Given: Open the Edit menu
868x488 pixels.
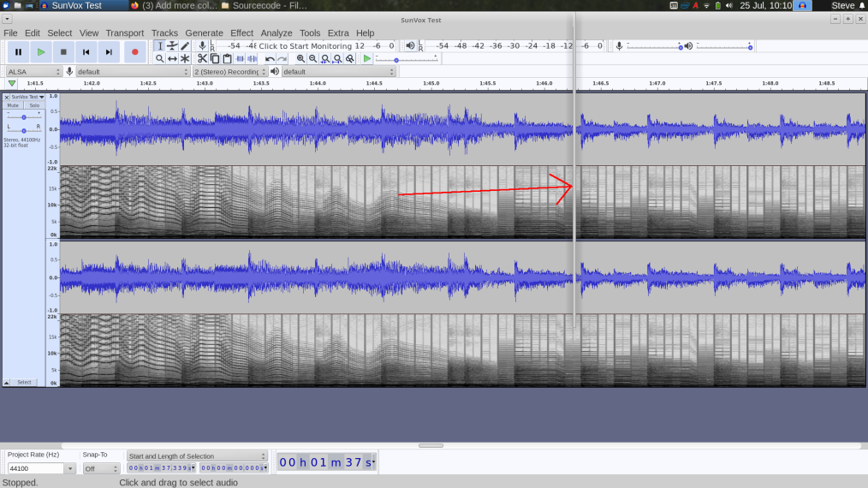Looking at the screenshot, I should [33, 33].
